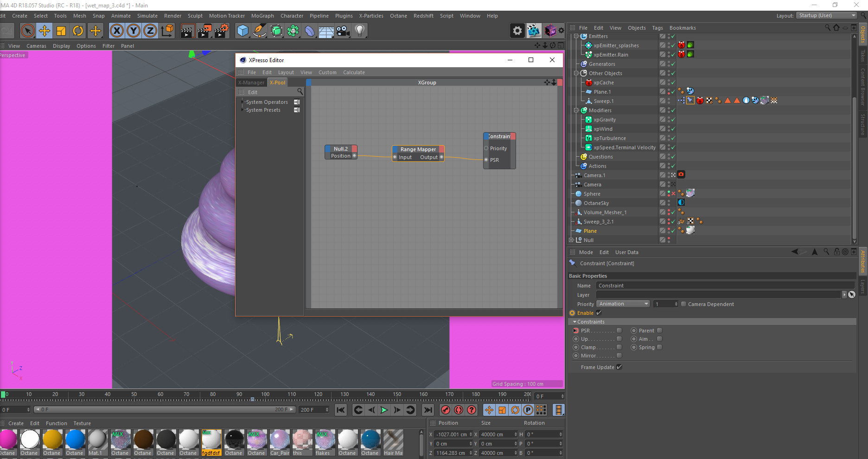Image resolution: width=868 pixels, height=459 pixels.
Task: Collapse the Other Objects group
Action: pyautogui.click(x=576, y=73)
